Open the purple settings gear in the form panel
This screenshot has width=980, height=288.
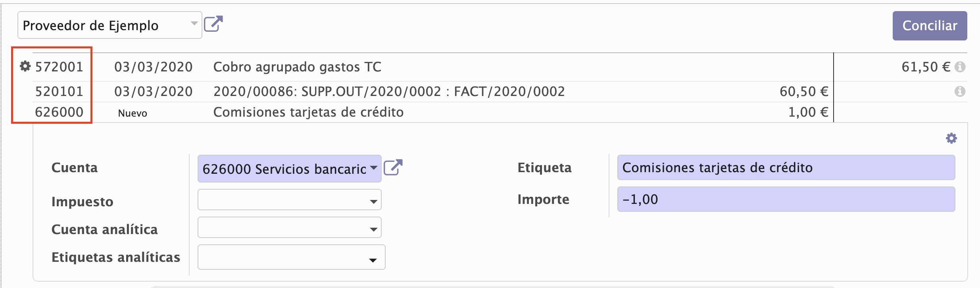pos(951,138)
